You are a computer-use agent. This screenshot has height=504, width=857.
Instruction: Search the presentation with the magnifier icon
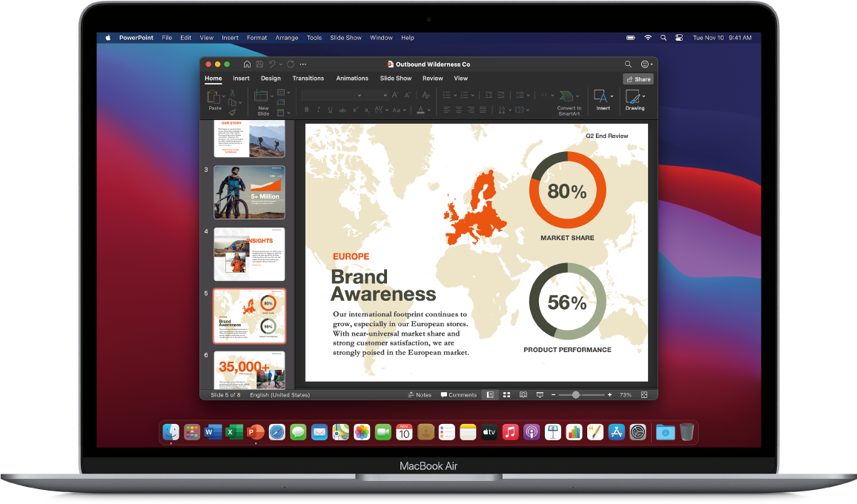(x=628, y=64)
